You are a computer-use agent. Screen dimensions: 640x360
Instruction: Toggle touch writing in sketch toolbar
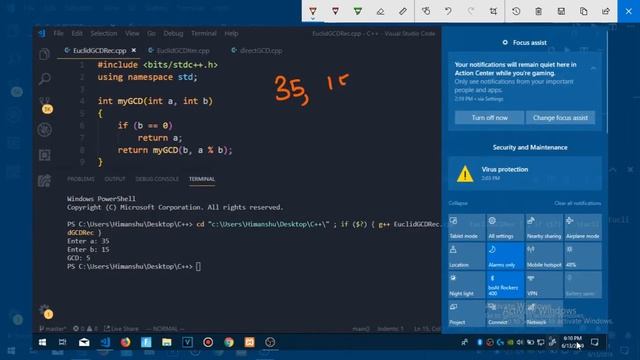pos(426,11)
